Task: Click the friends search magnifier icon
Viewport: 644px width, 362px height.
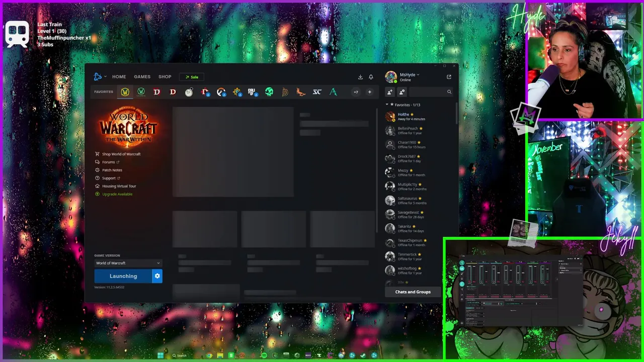Action: click(x=449, y=92)
